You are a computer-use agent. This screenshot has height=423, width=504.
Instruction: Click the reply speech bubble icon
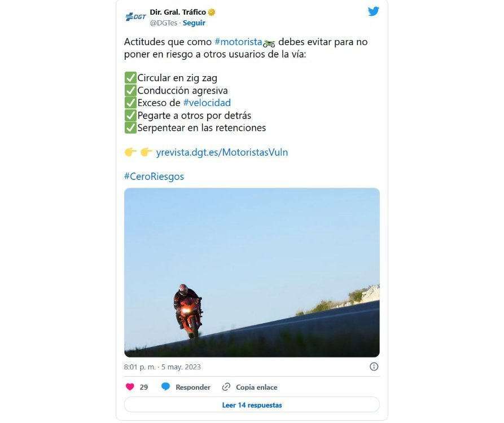pyautogui.click(x=165, y=387)
